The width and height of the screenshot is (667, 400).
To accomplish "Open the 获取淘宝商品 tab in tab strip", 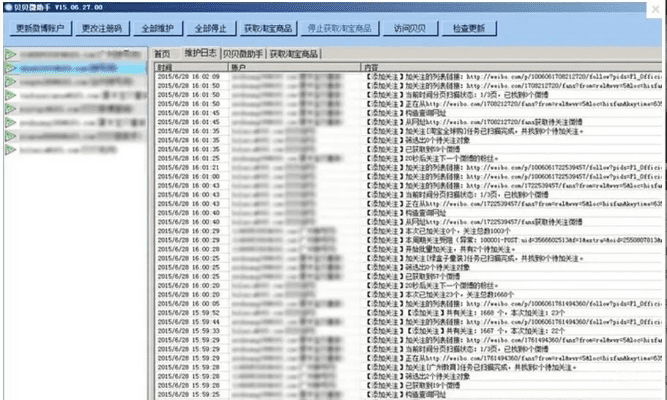I will (x=294, y=54).
